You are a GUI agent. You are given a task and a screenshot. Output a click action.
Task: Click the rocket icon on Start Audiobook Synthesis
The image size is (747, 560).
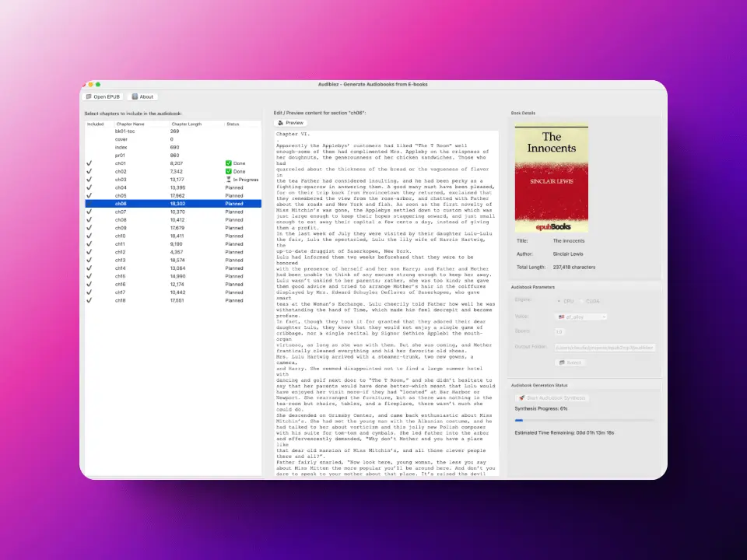pos(521,397)
